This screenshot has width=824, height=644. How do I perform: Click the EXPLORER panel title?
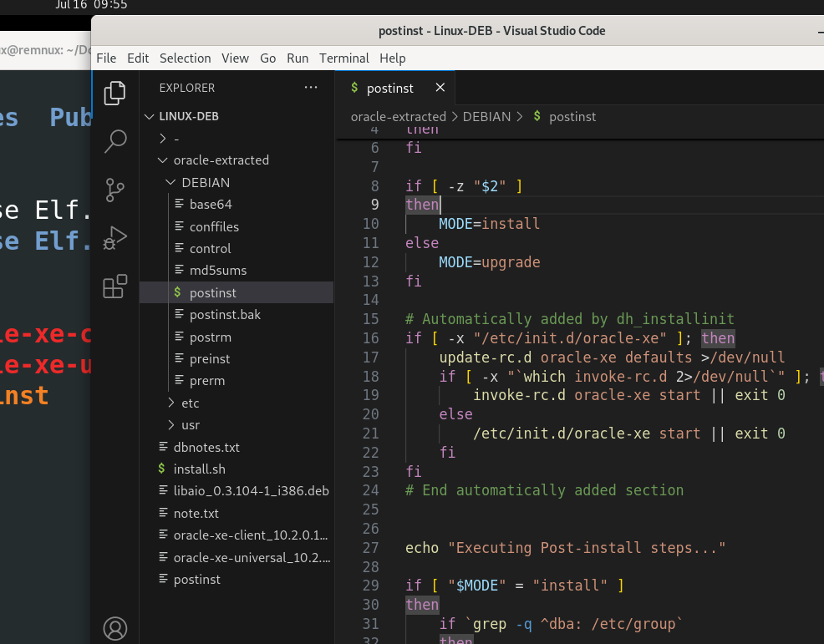(187, 88)
